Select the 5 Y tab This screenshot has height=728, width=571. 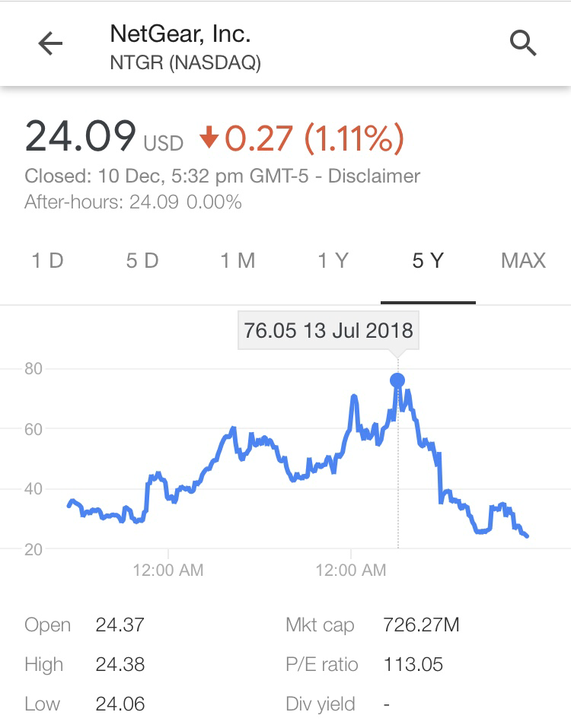click(428, 260)
